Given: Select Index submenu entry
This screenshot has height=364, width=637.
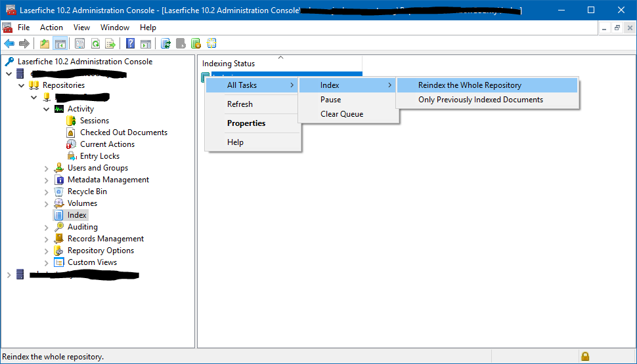Looking at the screenshot, I should click(x=347, y=85).
